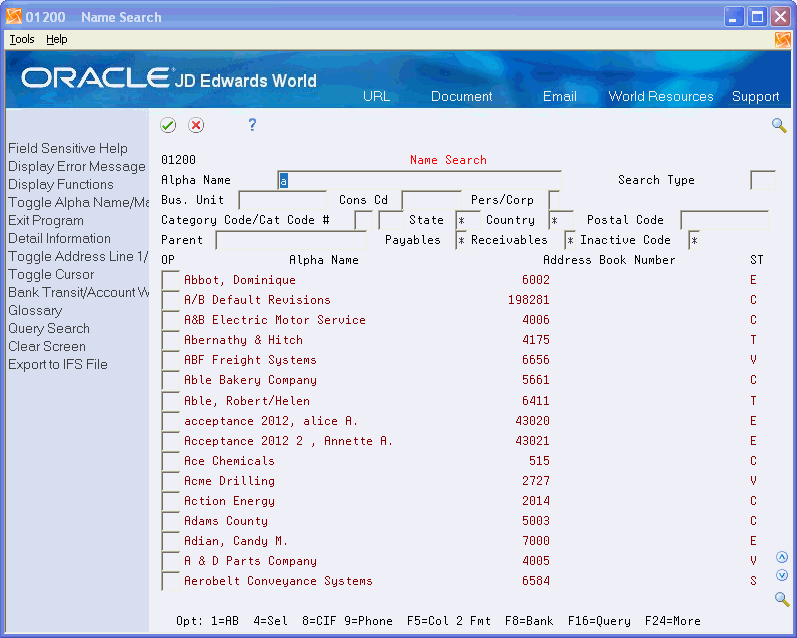This screenshot has height=638, width=797.
Task: Choose Query Search in sidebar
Action: pyautogui.click(x=49, y=328)
